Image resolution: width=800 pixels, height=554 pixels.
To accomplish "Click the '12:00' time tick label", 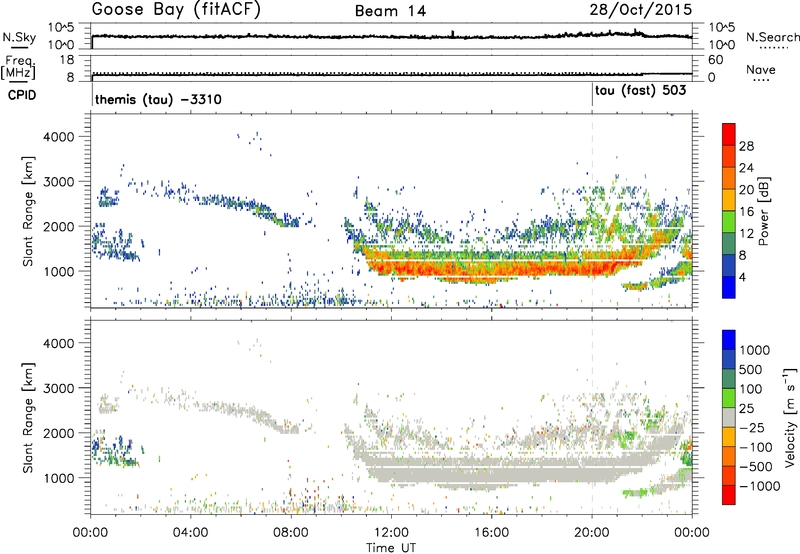I will tap(391, 533).
